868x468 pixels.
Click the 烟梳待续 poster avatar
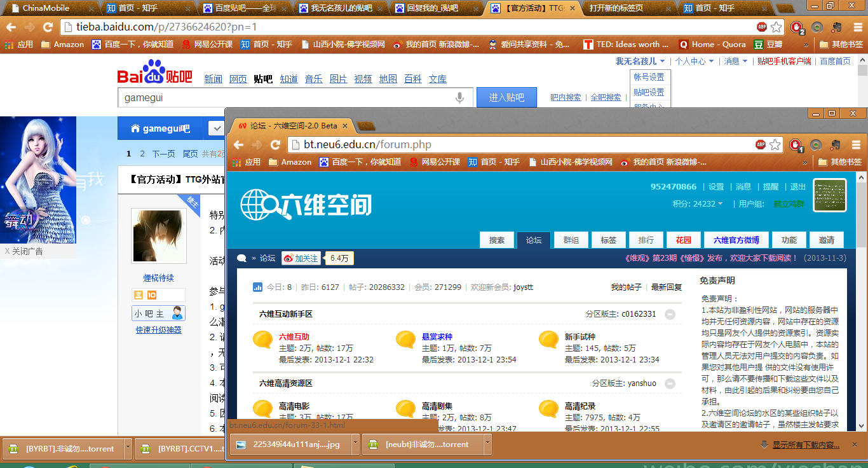[159, 235]
